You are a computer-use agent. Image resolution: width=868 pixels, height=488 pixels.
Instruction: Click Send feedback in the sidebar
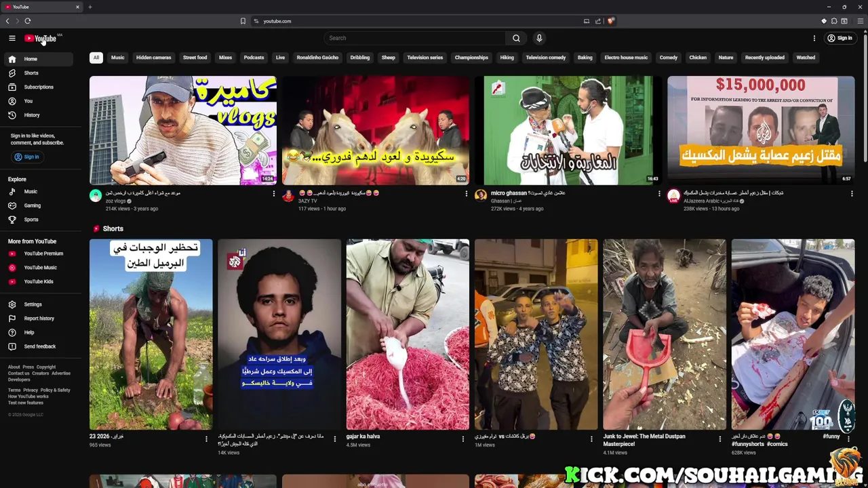point(38,346)
